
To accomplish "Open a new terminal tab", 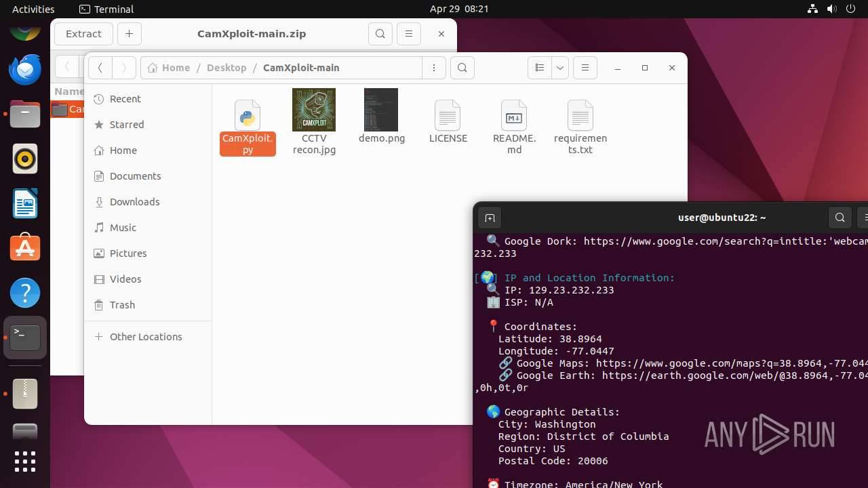I will pos(490,218).
